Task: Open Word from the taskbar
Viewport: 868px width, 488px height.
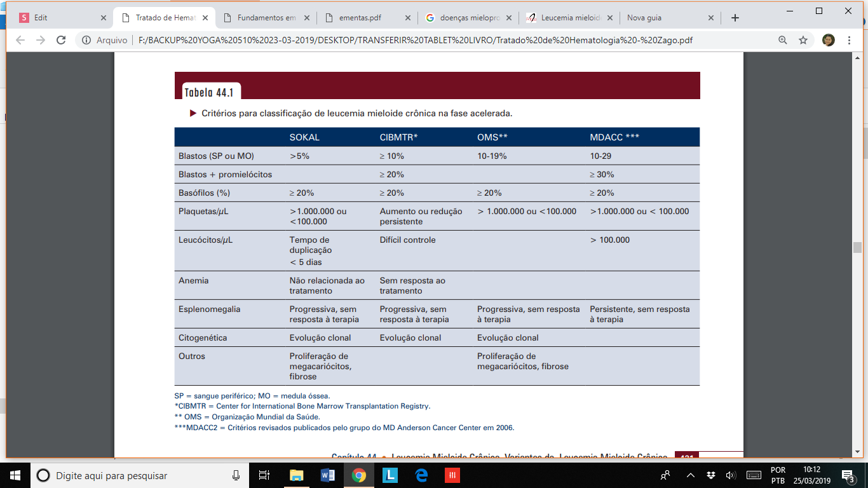Action: tap(328, 475)
